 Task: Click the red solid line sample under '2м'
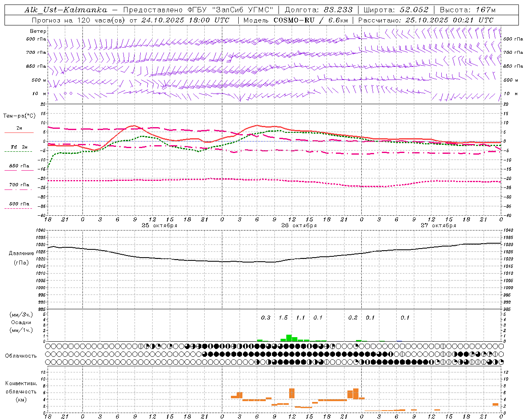pos(19,132)
